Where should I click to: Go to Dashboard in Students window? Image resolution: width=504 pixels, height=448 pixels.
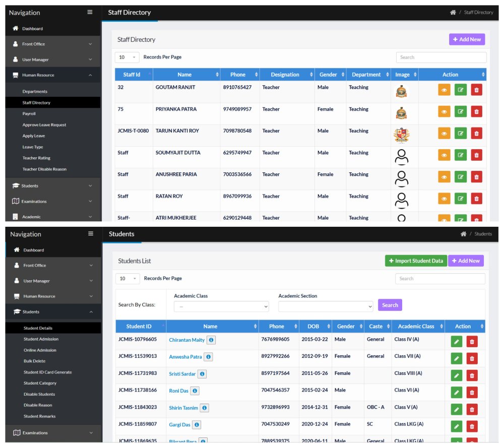[53, 250]
